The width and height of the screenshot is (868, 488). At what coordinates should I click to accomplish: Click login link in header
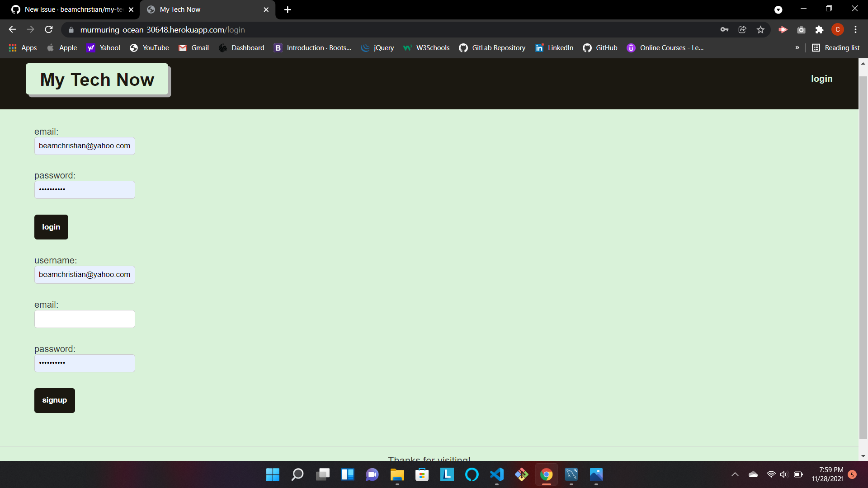[x=821, y=79]
